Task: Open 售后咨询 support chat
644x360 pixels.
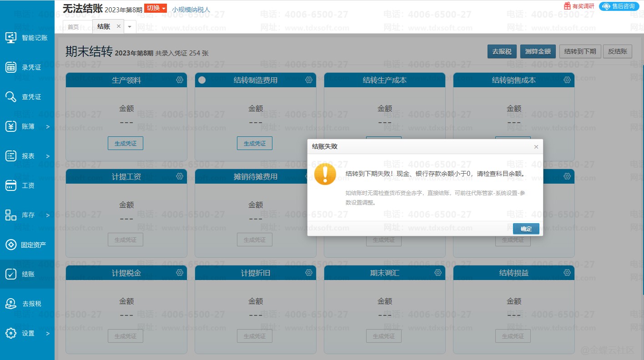Action: 619,6
